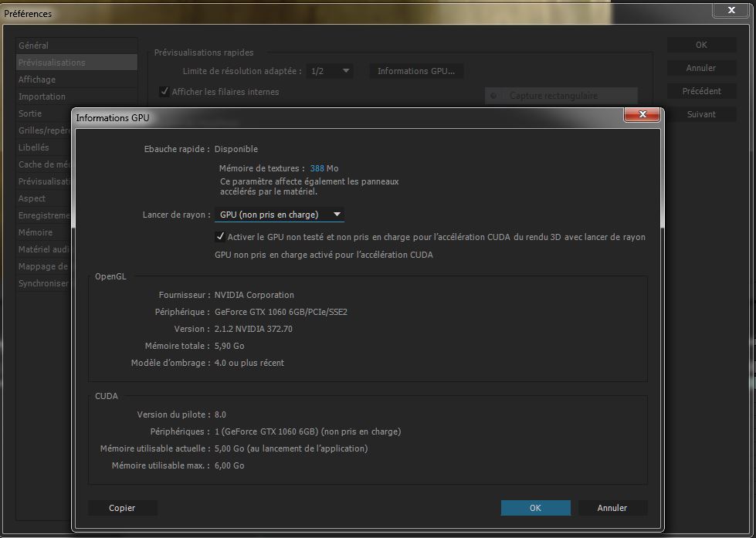This screenshot has width=756, height=538.
Task: Open the Importation preferences category
Action: click(x=42, y=96)
